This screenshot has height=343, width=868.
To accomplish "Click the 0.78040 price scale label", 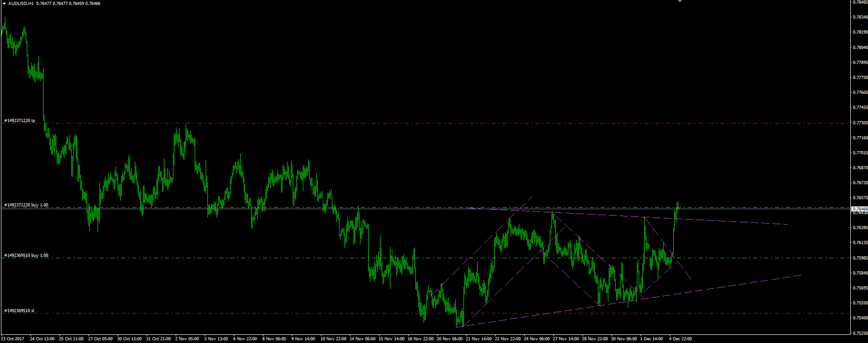I will coord(860,47).
